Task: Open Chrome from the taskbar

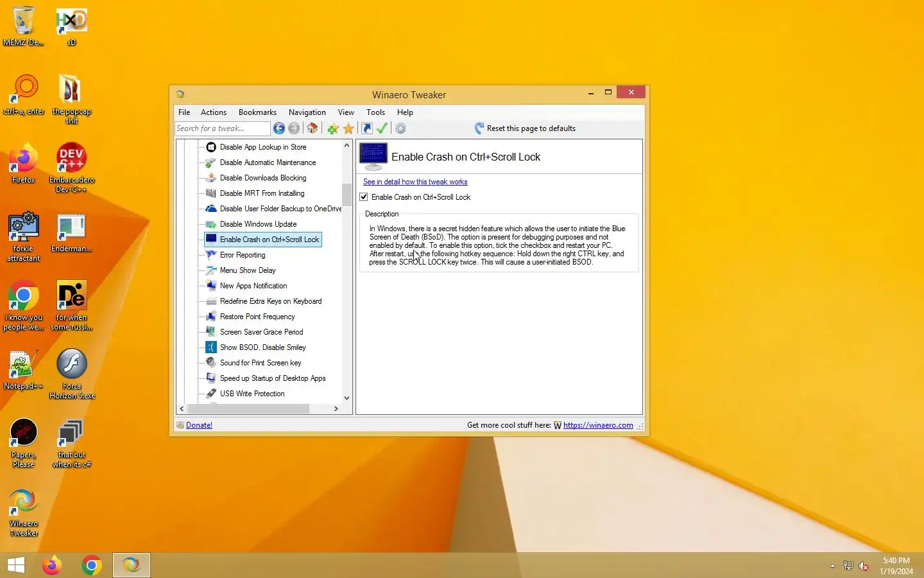Action: (91, 565)
